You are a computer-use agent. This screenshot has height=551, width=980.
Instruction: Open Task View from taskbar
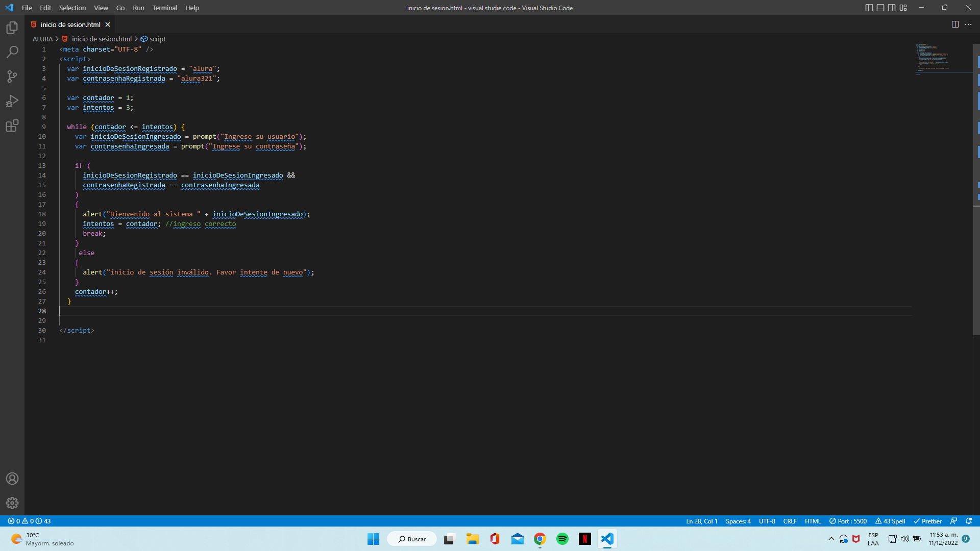pos(449,539)
